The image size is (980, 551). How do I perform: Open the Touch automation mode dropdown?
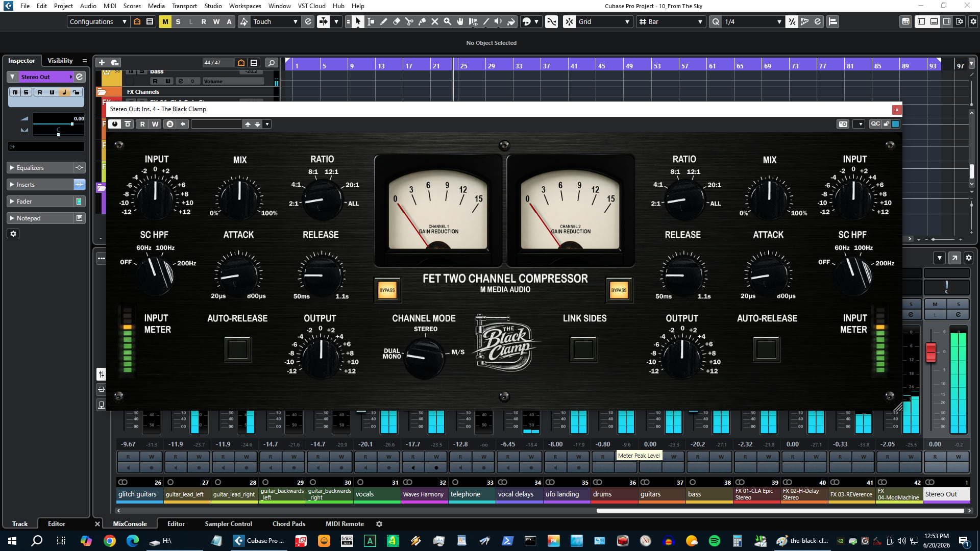[276, 21]
